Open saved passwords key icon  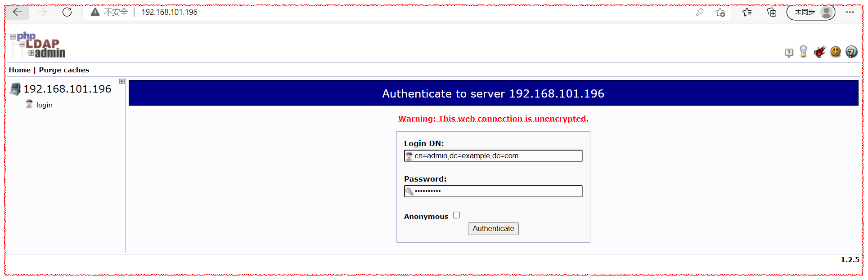tap(700, 12)
